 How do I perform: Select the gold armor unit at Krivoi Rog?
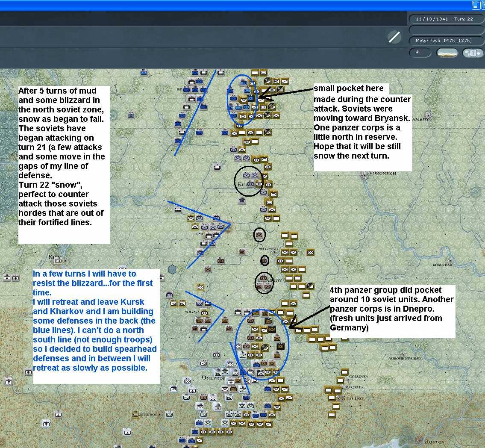coord(135,415)
